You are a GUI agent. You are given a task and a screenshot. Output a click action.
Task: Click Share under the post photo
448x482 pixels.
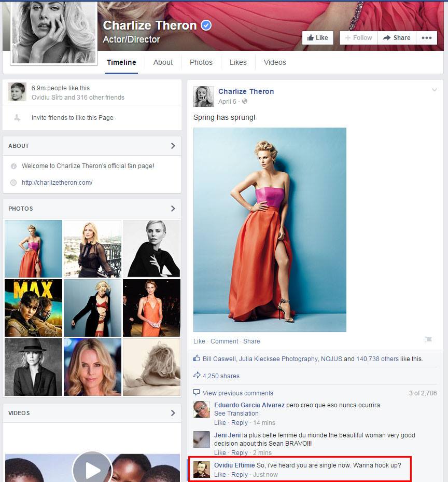click(x=251, y=341)
